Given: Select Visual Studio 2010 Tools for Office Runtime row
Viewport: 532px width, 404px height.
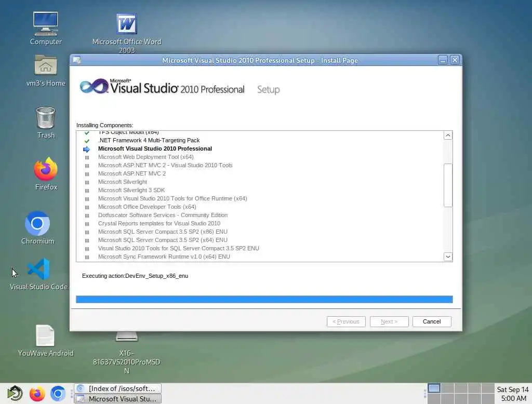Looking at the screenshot, I should [172, 198].
